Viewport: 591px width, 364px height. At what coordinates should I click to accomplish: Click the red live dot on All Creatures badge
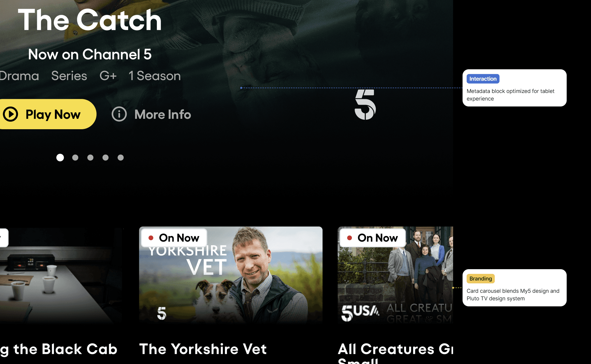click(x=350, y=238)
